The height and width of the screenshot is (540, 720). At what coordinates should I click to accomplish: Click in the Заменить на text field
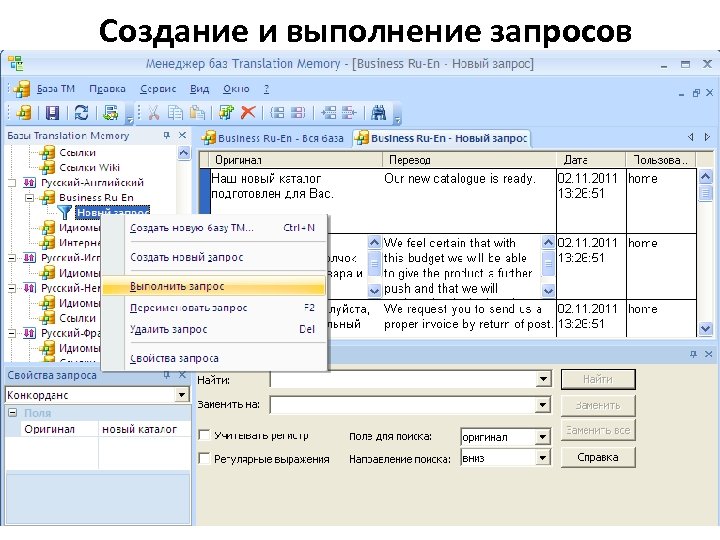[404, 405]
